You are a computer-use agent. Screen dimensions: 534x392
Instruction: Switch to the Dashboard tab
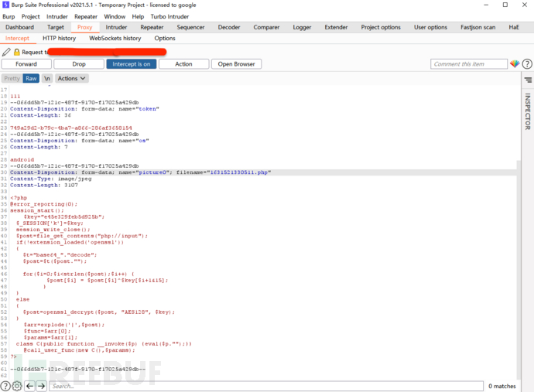pyautogui.click(x=20, y=27)
